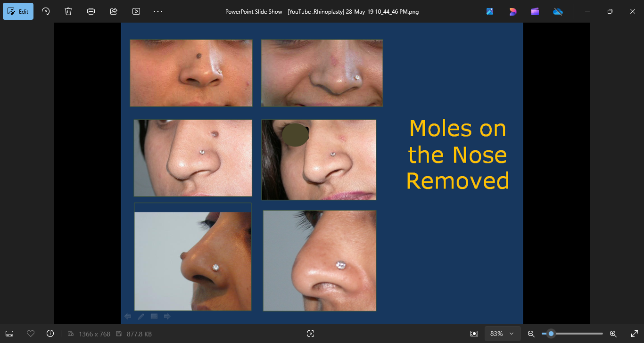Click the visual search scan icon
The width and height of the screenshot is (644, 343).
pos(310,334)
